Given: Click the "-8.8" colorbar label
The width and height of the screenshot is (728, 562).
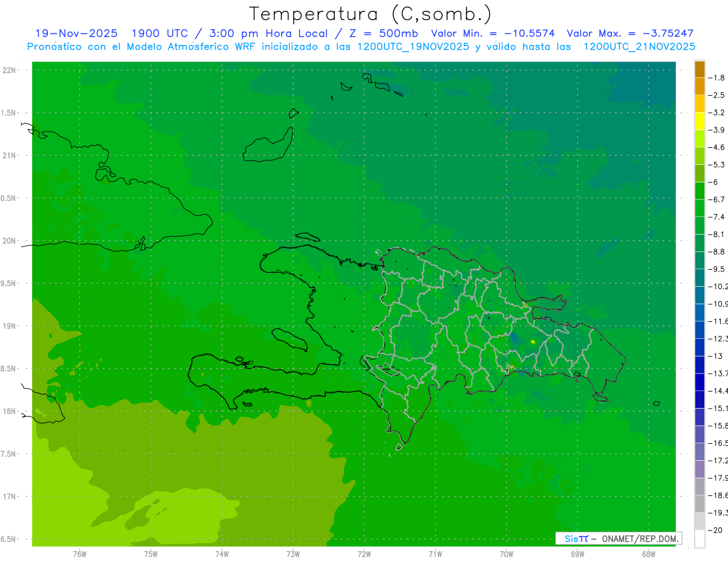Looking at the screenshot, I should 716,252.
